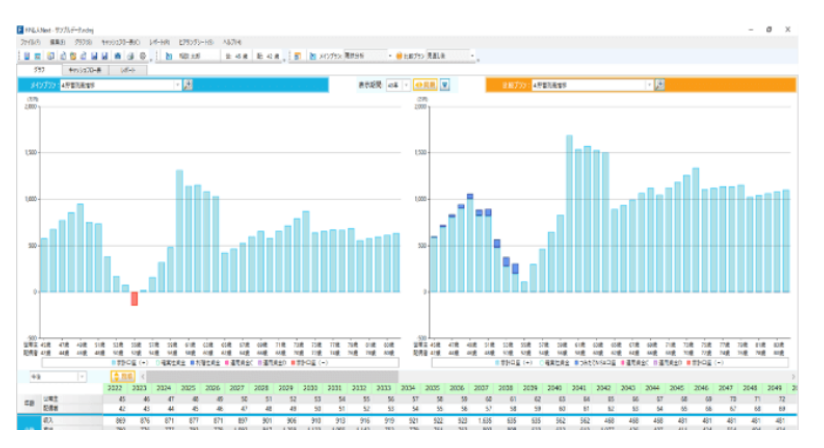Image resolution: width=824 pixels, height=448 pixels.
Task: Click the blue down-arrow icon beside update button
Action: coord(445,85)
